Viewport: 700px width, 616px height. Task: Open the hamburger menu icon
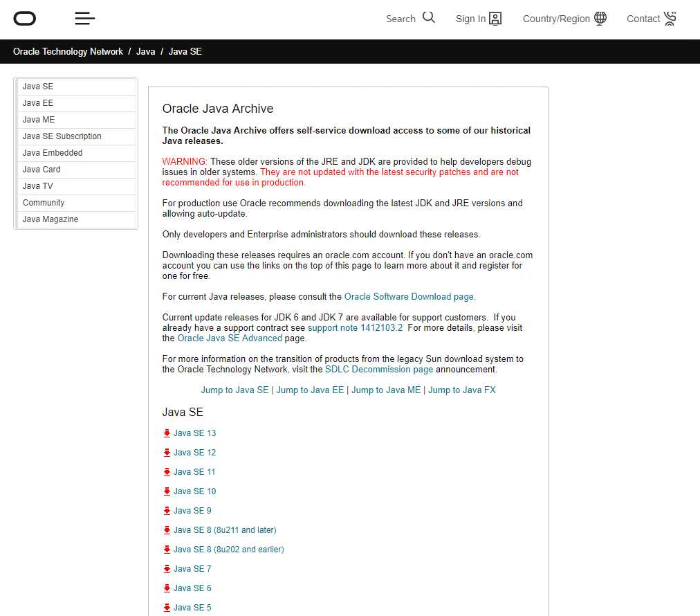[x=85, y=18]
